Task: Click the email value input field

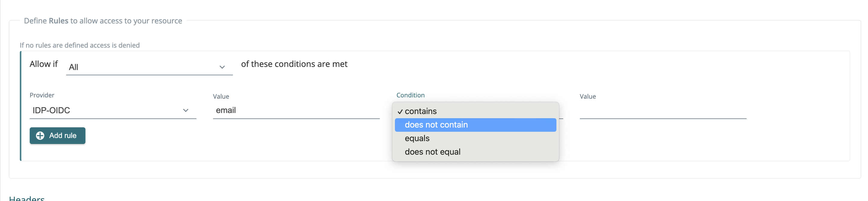Action: pyautogui.click(x=296, y=111)
